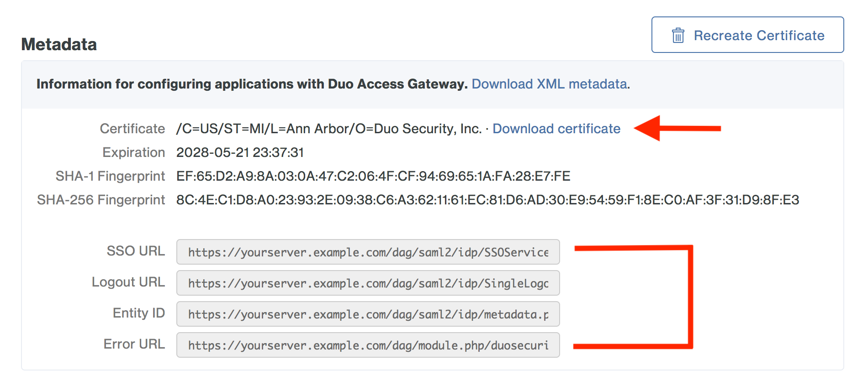Open the Download XML metadata link
Viewport: 868px width, 386px height.
tap(550, 84)
